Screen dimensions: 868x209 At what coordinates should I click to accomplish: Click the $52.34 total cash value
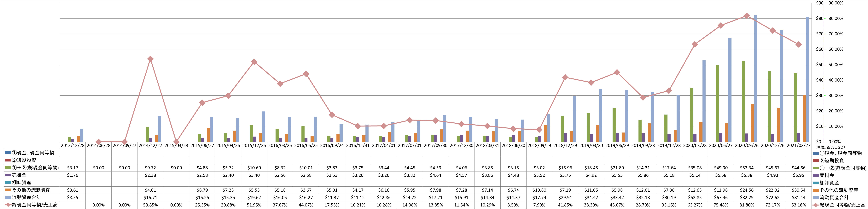[x=747, y=168]
